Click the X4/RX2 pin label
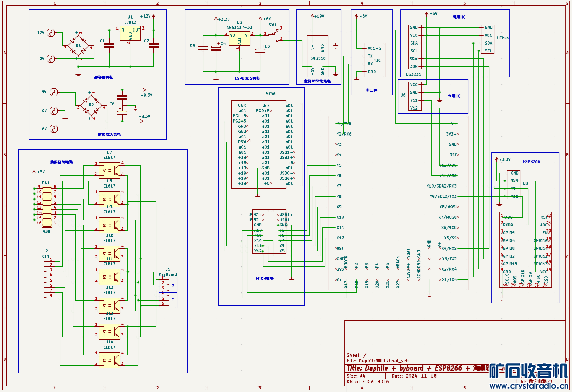The image size is (572, 392). [x=449, y=248]
